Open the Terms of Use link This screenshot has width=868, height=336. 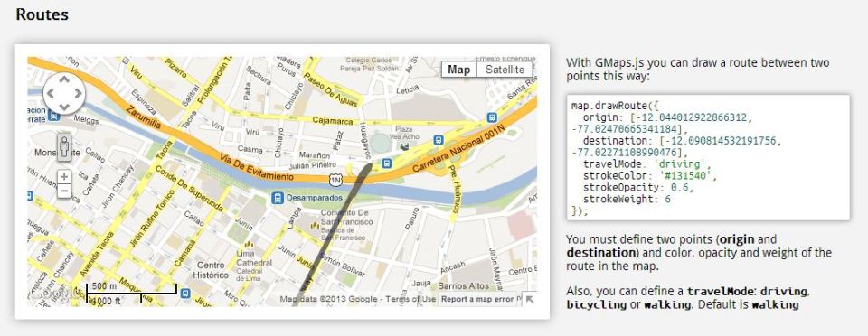(x=410, y=299)
